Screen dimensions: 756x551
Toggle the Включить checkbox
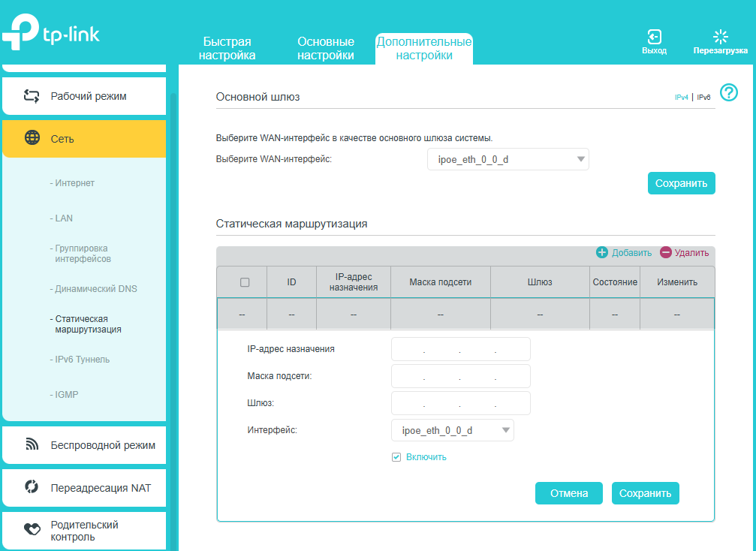click(396, 457)
